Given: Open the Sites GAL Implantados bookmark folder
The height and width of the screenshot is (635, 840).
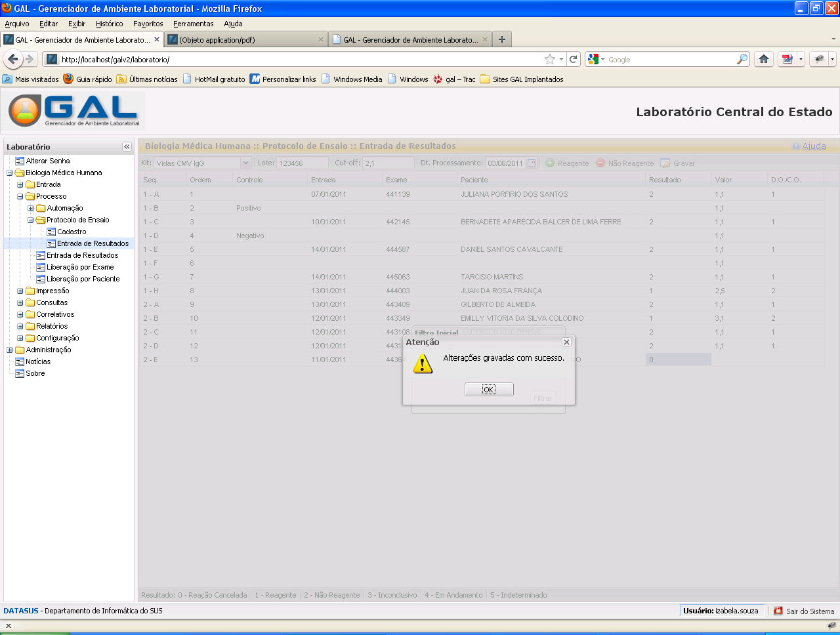Looking at the screenshot, I should (522, 79).
